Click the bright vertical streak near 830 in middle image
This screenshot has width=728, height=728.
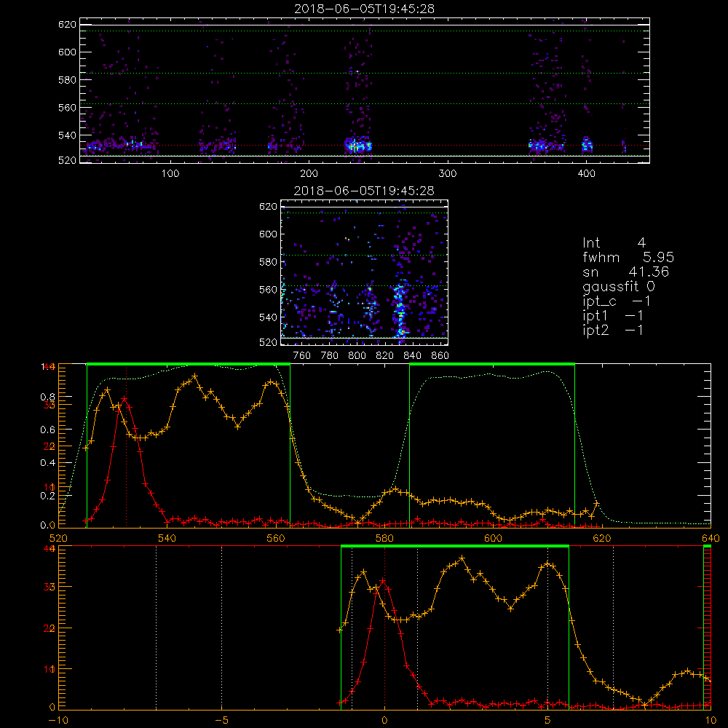[x=399, y=310]
